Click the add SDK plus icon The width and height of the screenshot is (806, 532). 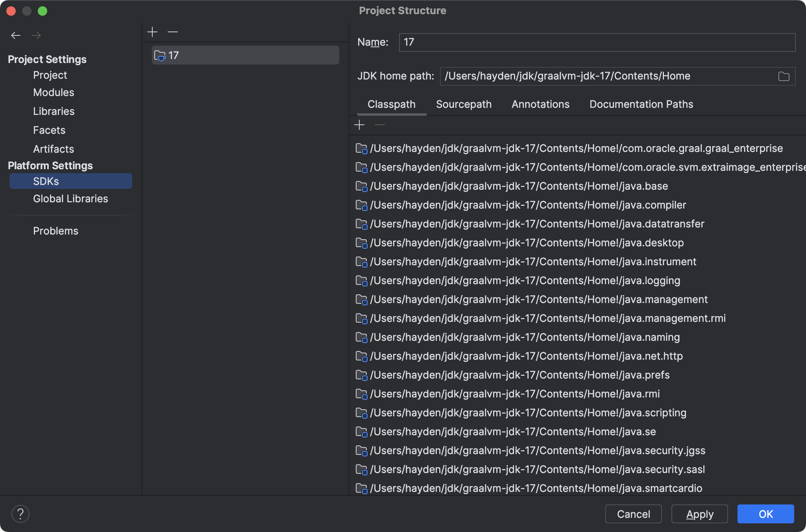coord(152,32)
